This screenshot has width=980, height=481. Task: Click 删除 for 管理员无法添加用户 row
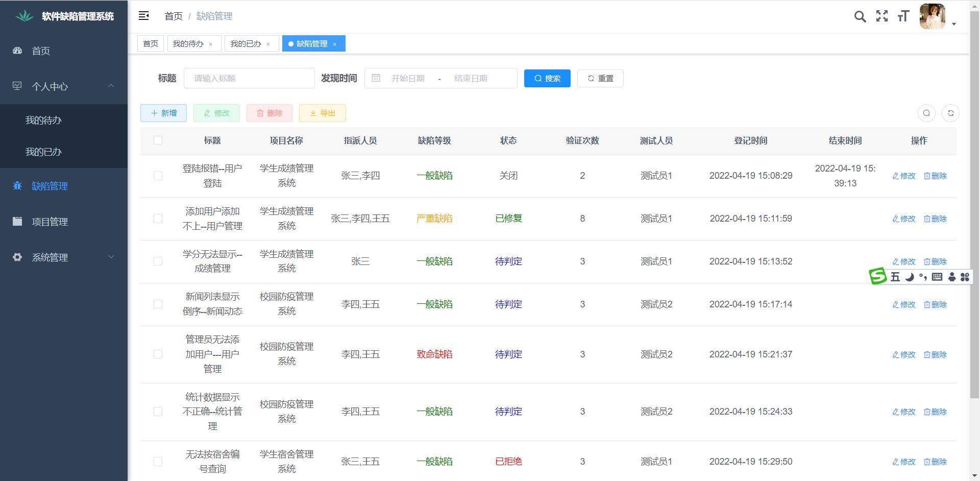[x=935, y=354]
